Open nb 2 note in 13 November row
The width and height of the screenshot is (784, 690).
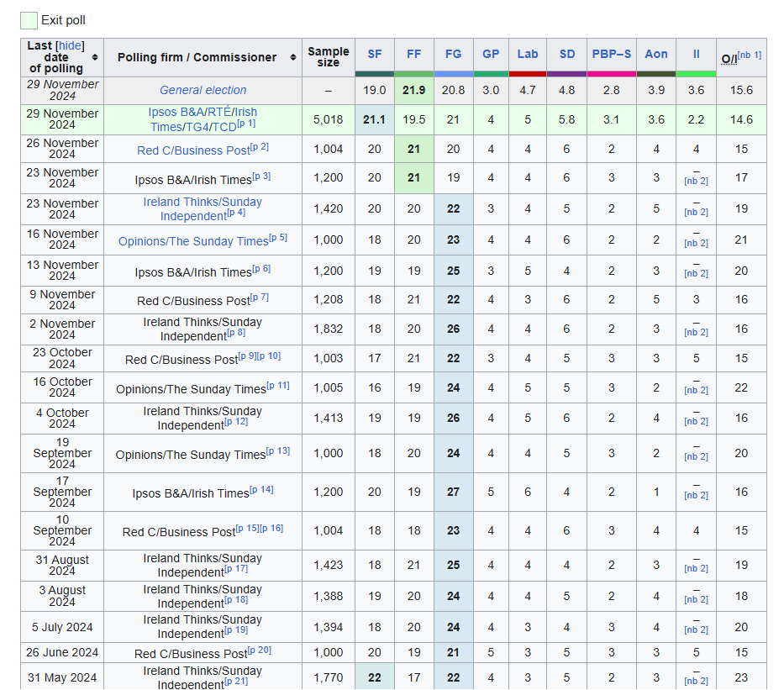click(696, 274)
